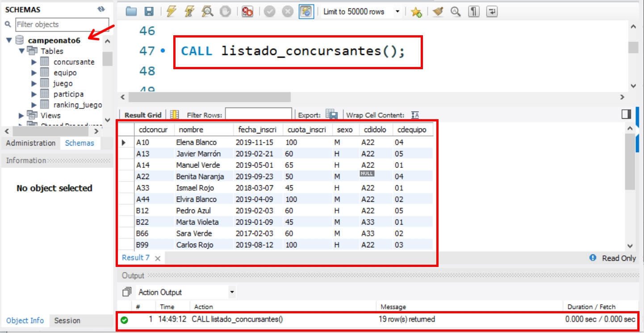The height and width of the screenshot is (333, 644).
Task: Place cursor on line 47 CALL statement
Action: (x=293, y=51)
